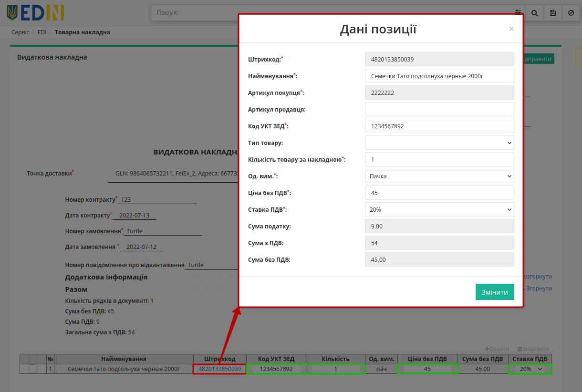This screenshot has height=392, width=582.
Task: Click the Видаткова накладна panel title
Action: [52, 57]
